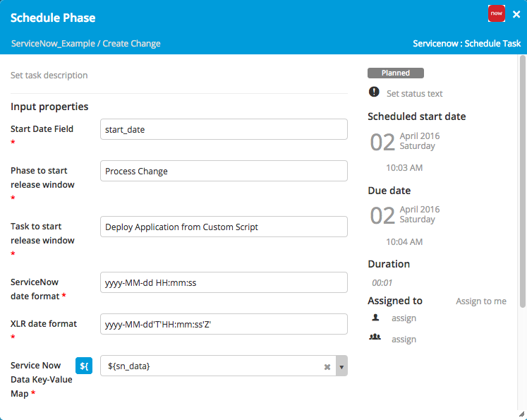Click the red ServiceNow 'now' icon
This screenshot has width=527, height=420.
point(497,13)
